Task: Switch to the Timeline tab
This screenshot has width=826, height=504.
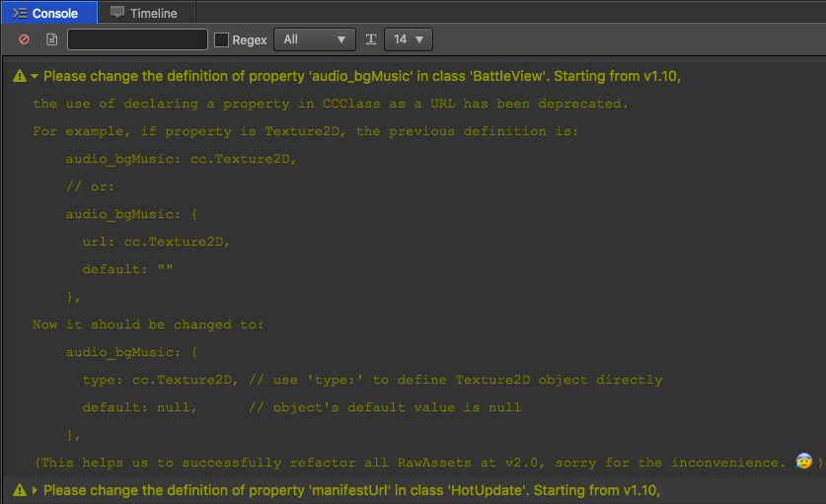Action: point(153,13)
